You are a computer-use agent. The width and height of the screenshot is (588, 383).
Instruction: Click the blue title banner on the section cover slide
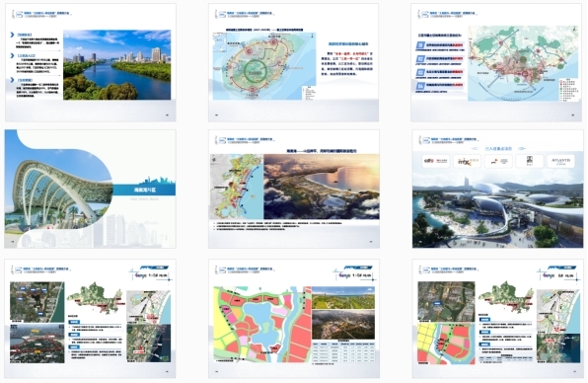coord(144,190)
